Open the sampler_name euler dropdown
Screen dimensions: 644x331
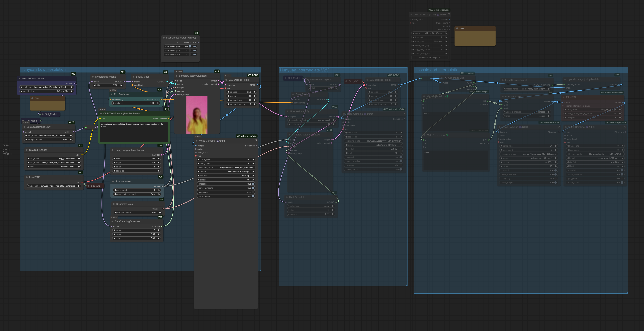coord(138,213)
